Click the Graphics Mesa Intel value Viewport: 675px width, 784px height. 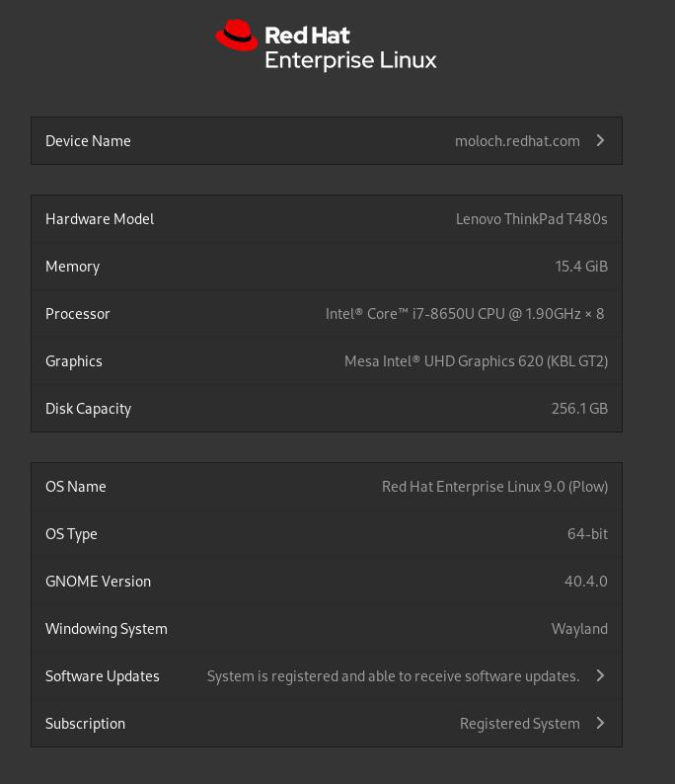tap(476, 361)
